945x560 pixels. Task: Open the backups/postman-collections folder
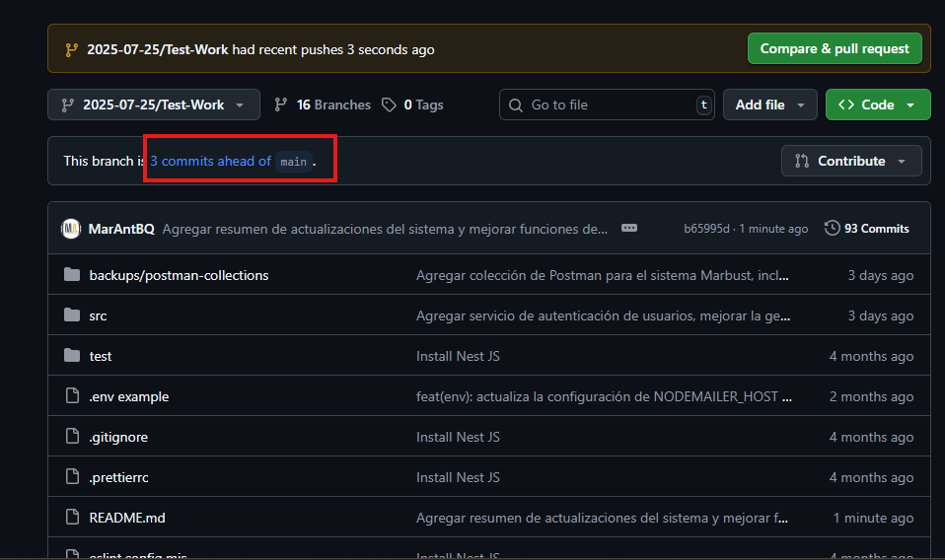point(179,275)
